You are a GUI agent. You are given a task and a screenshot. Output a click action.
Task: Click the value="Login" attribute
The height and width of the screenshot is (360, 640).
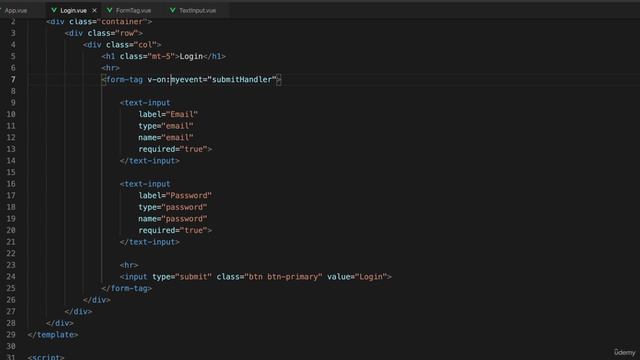[357, 276]
